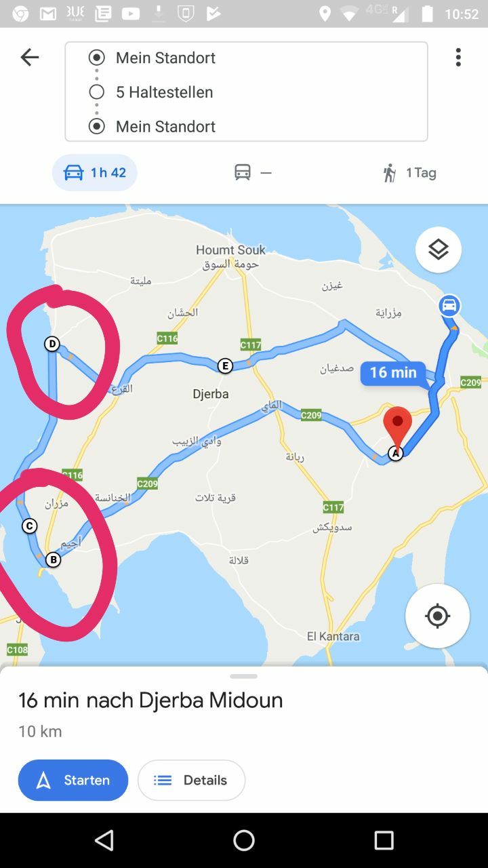The height and width of the screenshot is (868, 488).
Task: Select the 5 Haltestellen stop circle
Action: 97,92
